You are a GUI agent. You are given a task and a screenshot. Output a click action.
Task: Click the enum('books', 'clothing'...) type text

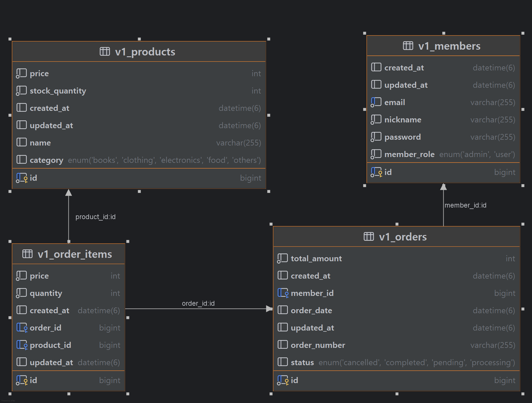pyautogui.click(x=164, y=160)
